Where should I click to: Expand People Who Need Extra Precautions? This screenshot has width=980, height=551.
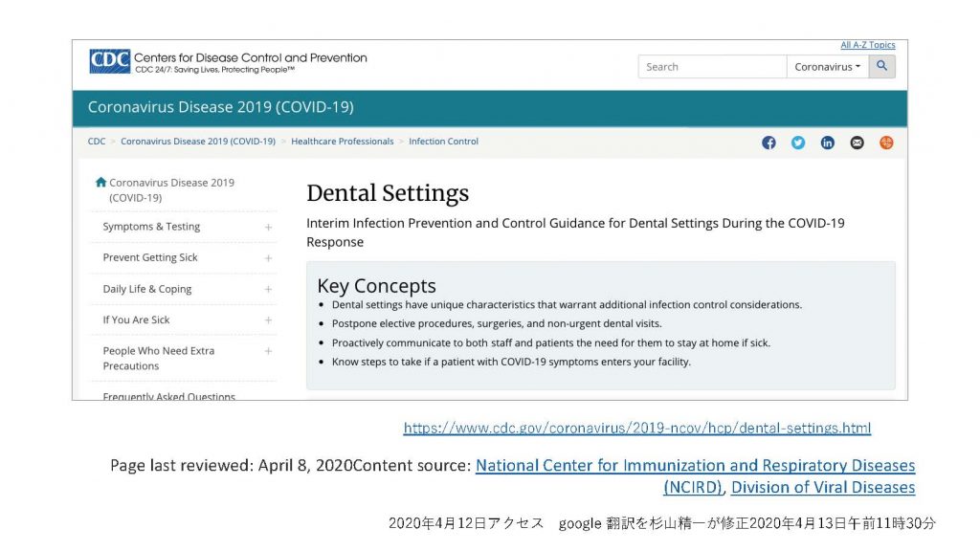click(268, 351)
